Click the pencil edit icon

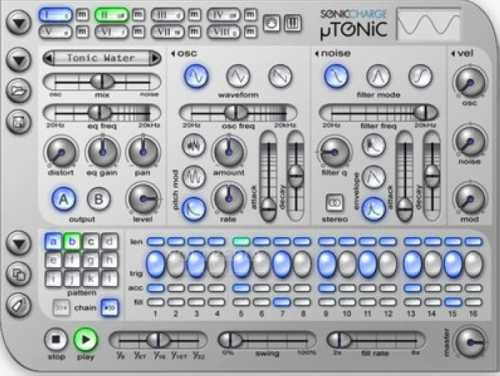(19, 305)
